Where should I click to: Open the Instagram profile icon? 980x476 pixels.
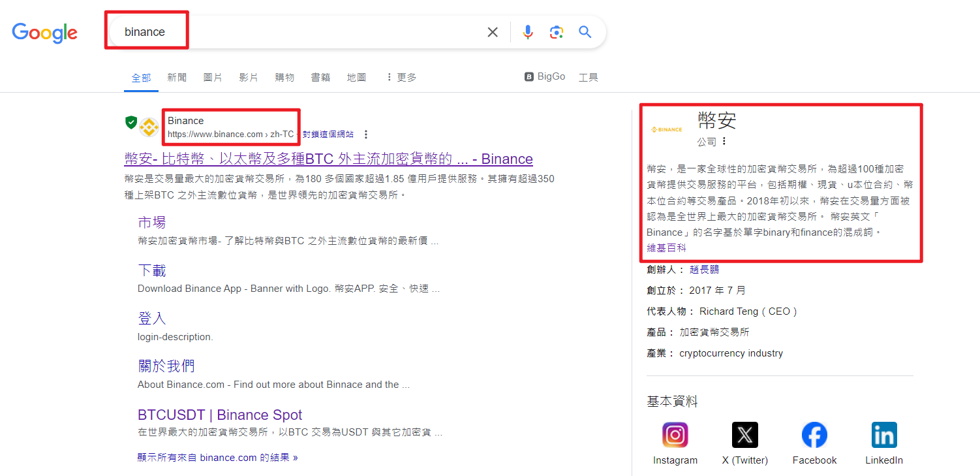pyautogui.click(x=675, y=435)
